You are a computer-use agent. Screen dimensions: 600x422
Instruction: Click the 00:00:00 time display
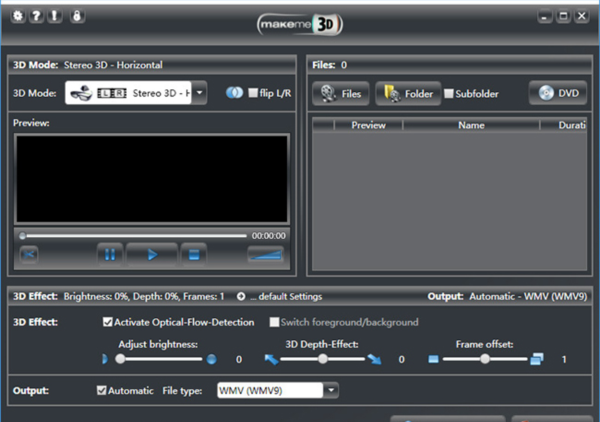pyautogui.click(x=269, y=236)
